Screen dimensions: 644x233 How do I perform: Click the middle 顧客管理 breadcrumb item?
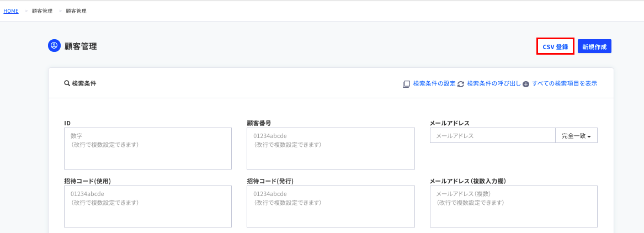(x=42, y=10)
